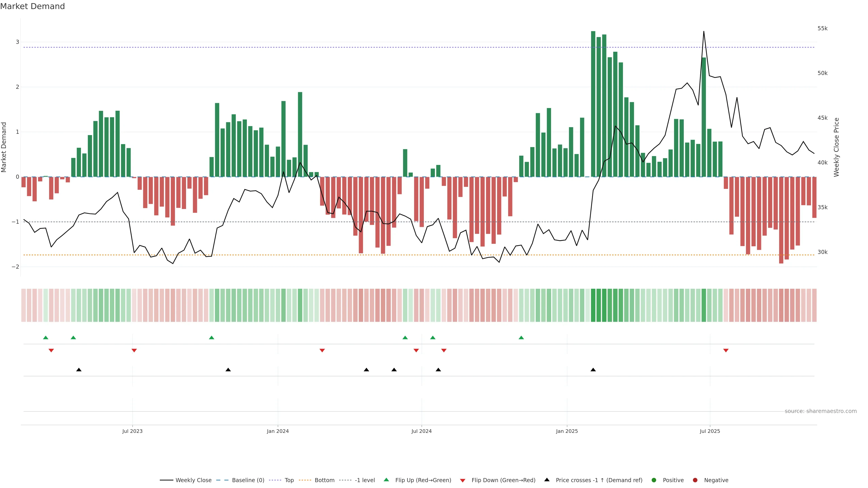868x488 pixels.
Task: Click Price crosses -1 black triangle legend
Action: 547,480
